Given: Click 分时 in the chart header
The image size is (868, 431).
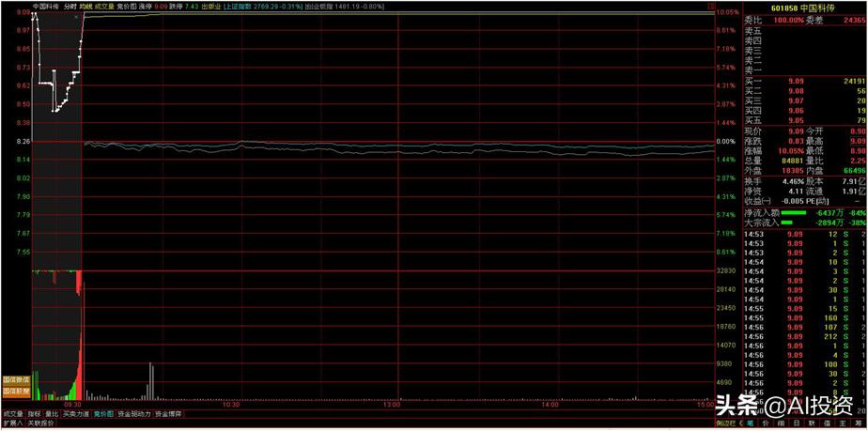Looking at the screenshot, I should (70, 6).
